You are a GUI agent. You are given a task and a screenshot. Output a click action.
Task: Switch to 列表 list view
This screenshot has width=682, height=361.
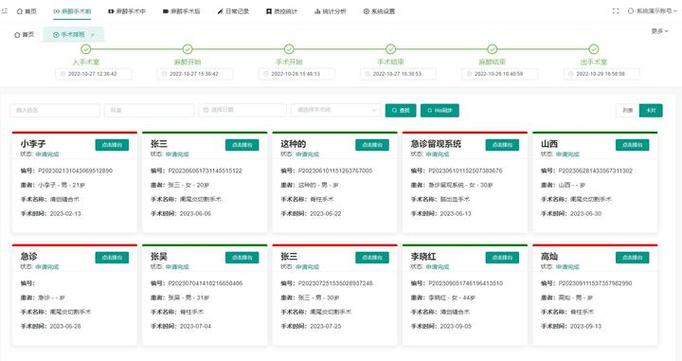coord(627,110)
